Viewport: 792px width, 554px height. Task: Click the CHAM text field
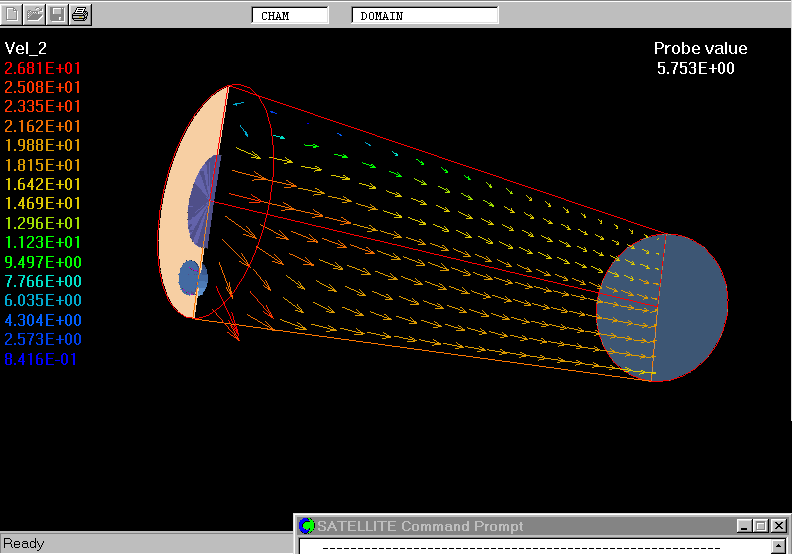[290, 16]
